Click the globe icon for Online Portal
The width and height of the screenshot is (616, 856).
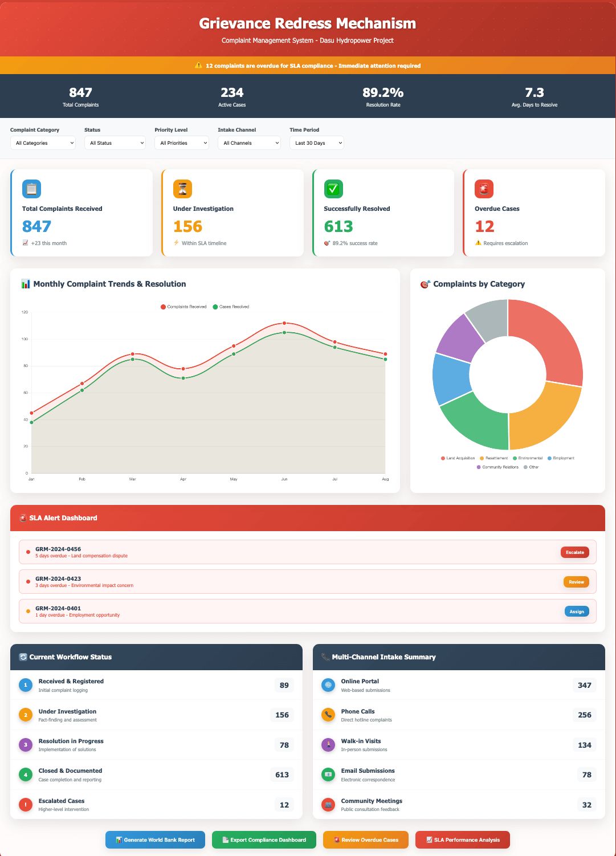[x=328, y=685]
